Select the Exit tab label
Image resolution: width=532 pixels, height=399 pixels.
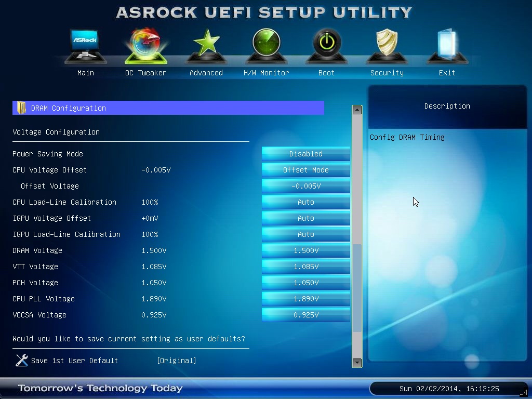tap(447, 73)
